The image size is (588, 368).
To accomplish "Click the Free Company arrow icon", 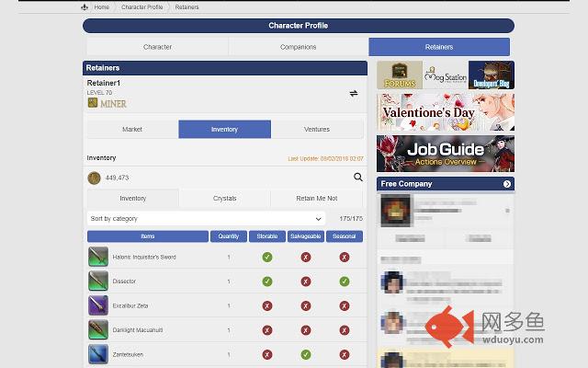I will 506,184.
